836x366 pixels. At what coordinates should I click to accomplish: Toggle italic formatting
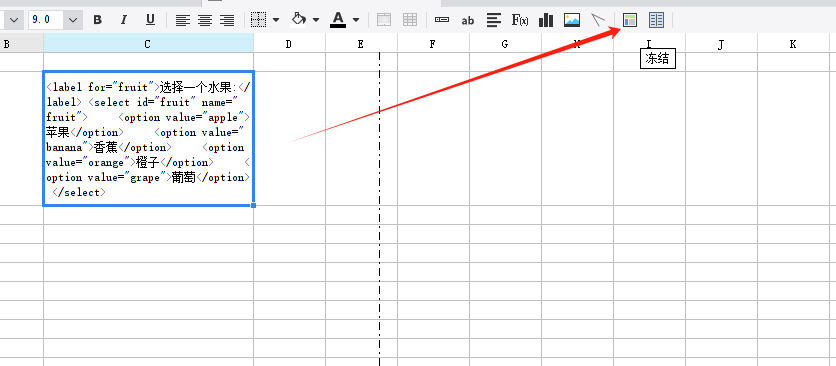(124, 20)
